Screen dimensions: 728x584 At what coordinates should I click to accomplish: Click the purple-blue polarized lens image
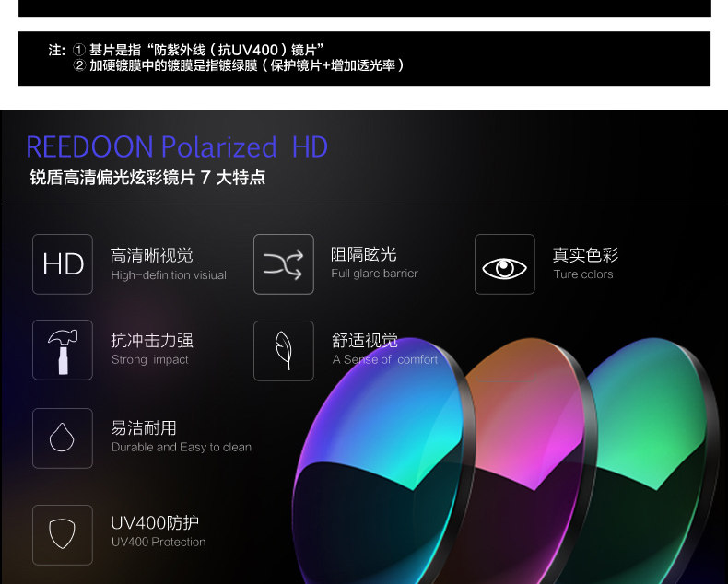(383, 461)
